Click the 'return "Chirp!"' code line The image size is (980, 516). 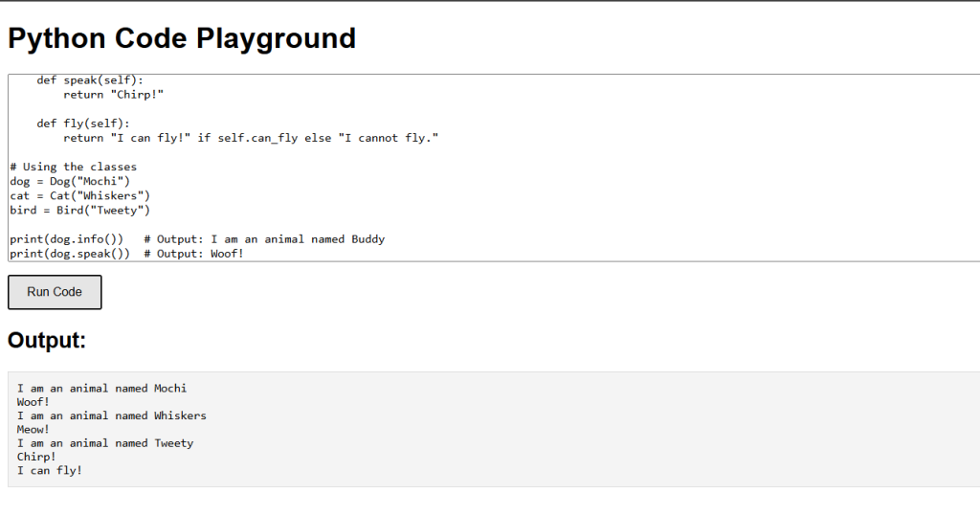point(113,95)
